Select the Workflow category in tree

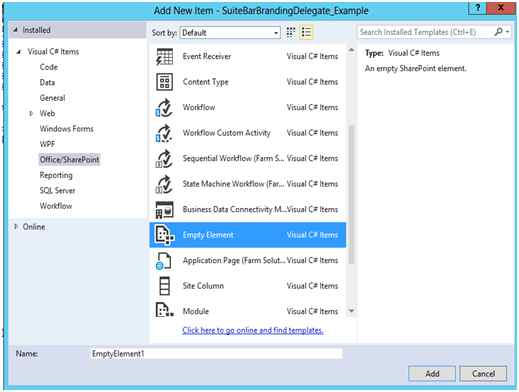(x=56, y=206)
